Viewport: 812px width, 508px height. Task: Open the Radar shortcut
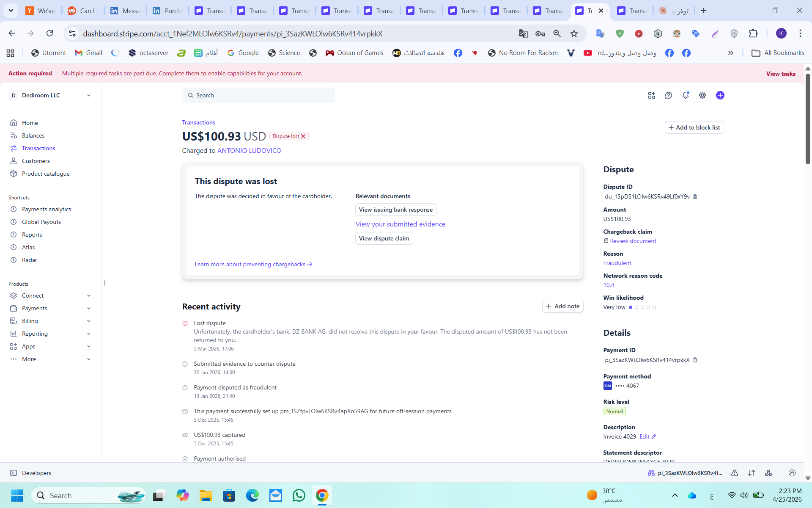tap(29, 260)
